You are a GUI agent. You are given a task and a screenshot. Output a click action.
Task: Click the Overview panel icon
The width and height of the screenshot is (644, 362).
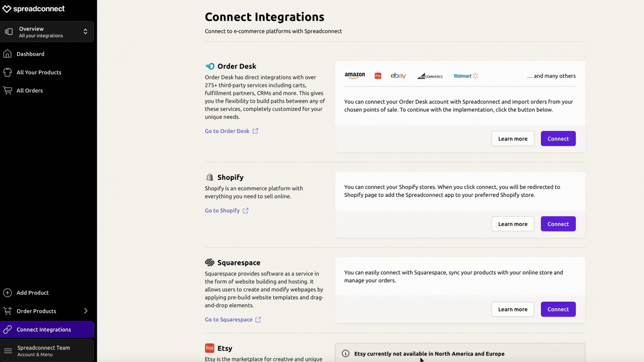[x=9, y=32]
